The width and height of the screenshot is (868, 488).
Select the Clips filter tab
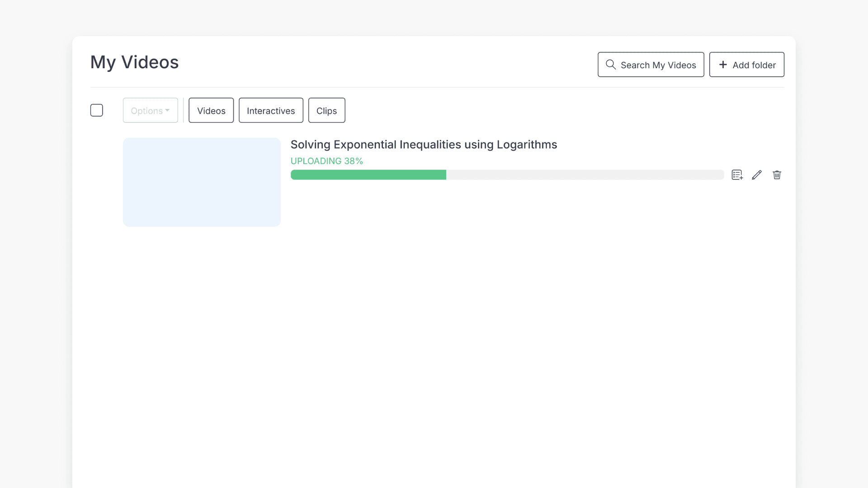point(326,110)
